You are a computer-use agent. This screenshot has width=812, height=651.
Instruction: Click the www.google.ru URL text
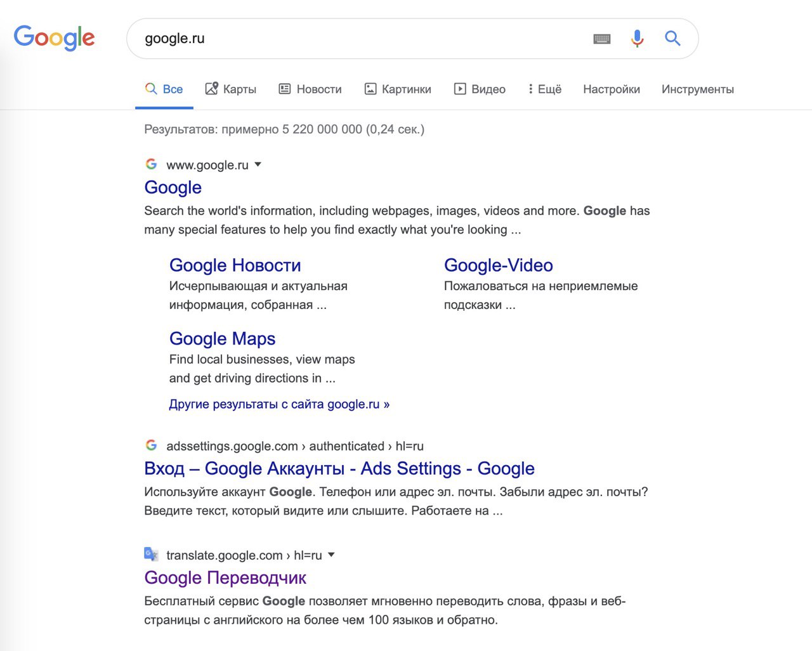[207, 165]
